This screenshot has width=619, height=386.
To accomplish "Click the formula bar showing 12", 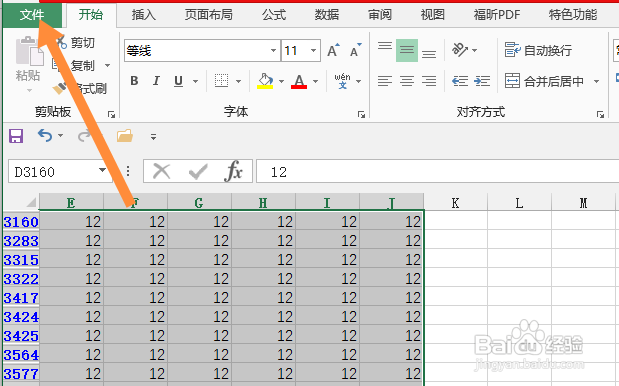I will coord(437,171).
